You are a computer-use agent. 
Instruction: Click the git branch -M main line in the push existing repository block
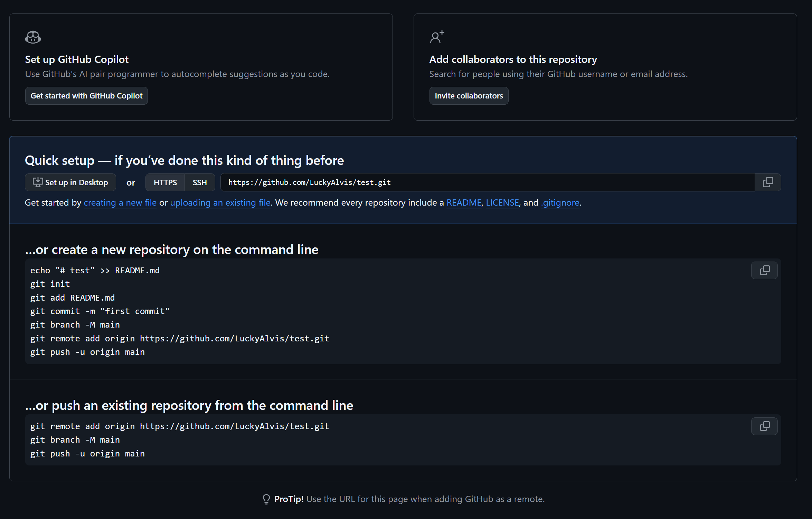75,440
